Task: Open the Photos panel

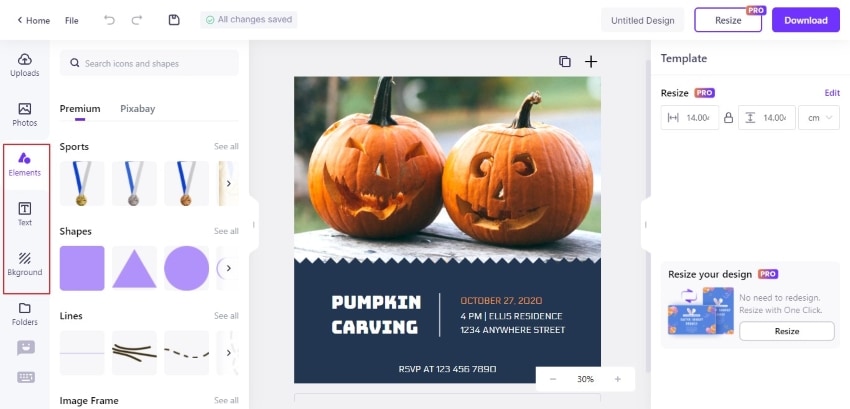Action: point(24,115)
